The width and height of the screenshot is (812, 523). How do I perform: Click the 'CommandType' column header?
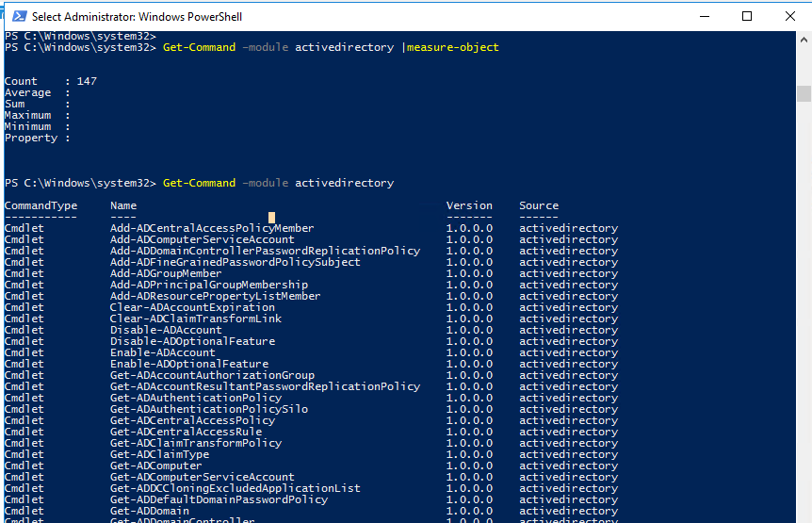coord(41,205)
